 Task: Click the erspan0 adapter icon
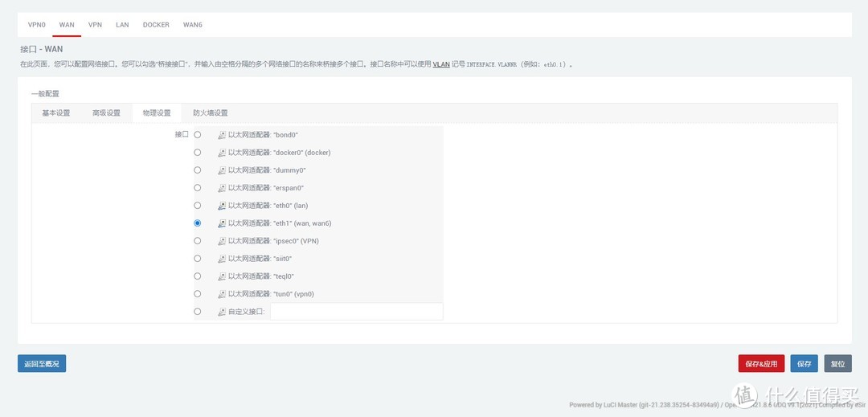222,188
